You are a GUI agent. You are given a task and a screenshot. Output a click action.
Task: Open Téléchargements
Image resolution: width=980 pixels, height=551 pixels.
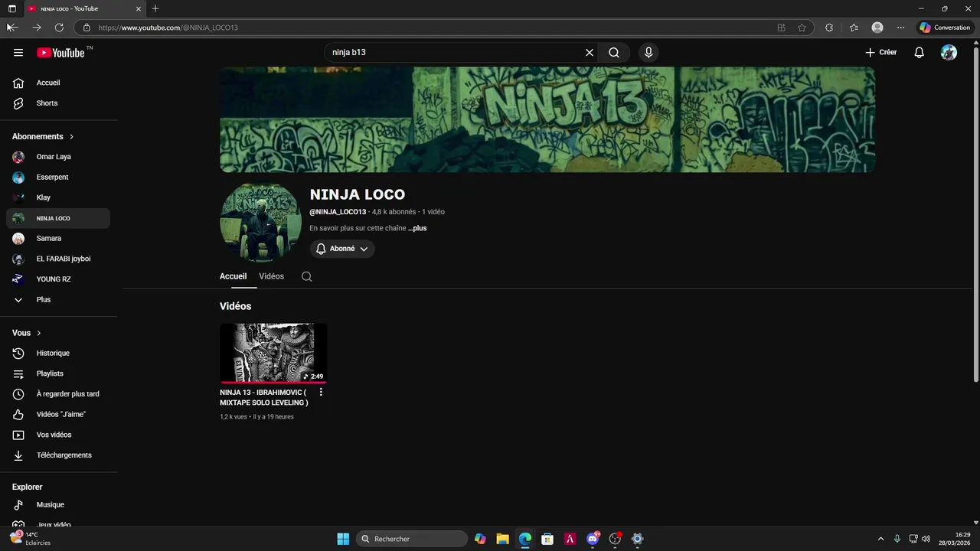(58, 455)
